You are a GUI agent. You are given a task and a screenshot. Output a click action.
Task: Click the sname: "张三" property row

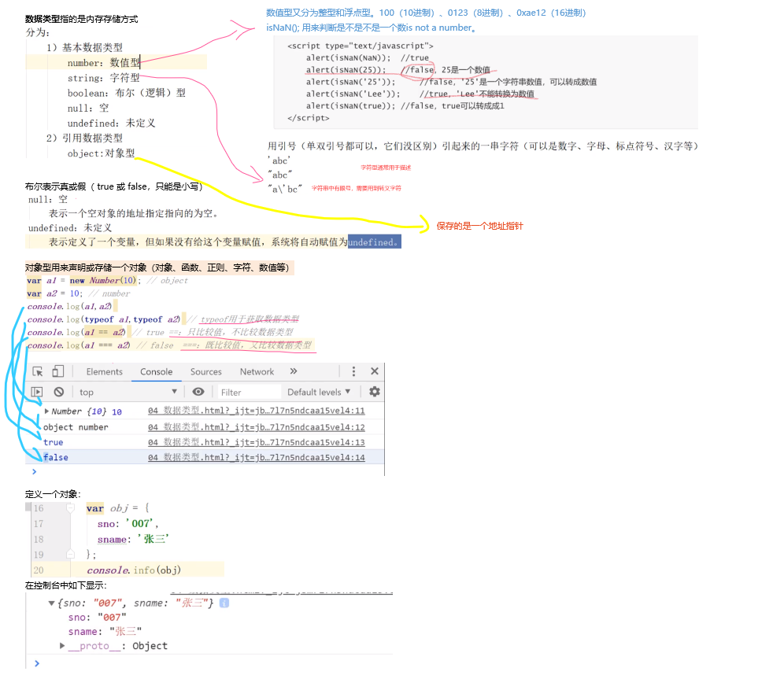tap(105, 631)
